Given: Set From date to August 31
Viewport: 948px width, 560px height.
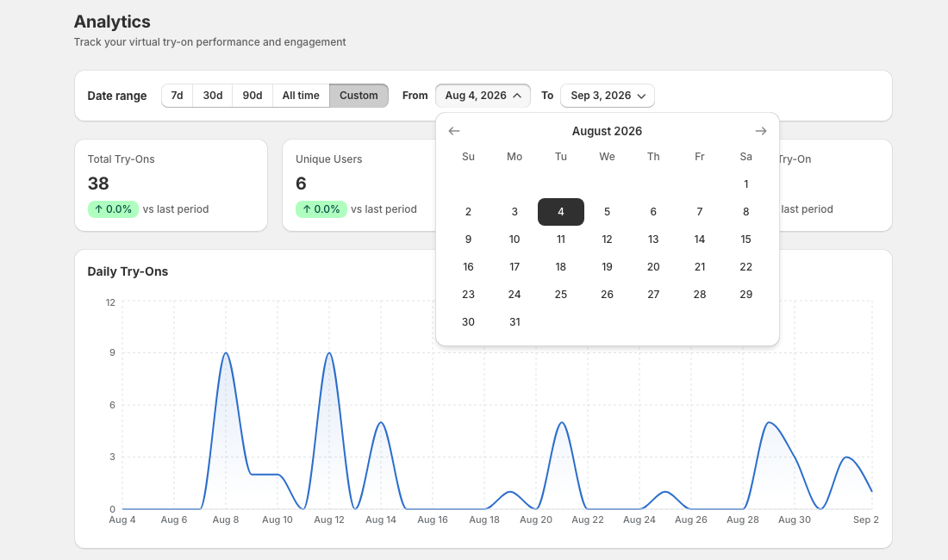Looking at the screenshot, I should (515, 322).
